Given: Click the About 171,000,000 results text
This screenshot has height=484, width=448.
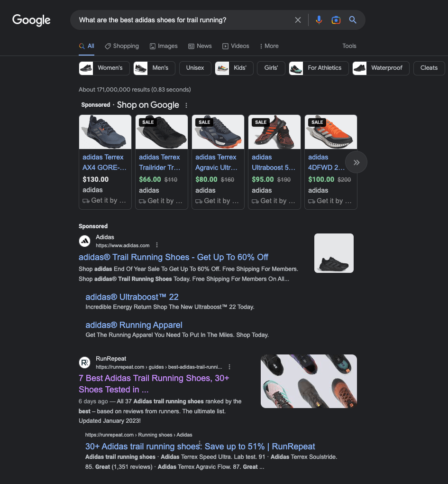Looking at the screenshot, I should (135, 90).
